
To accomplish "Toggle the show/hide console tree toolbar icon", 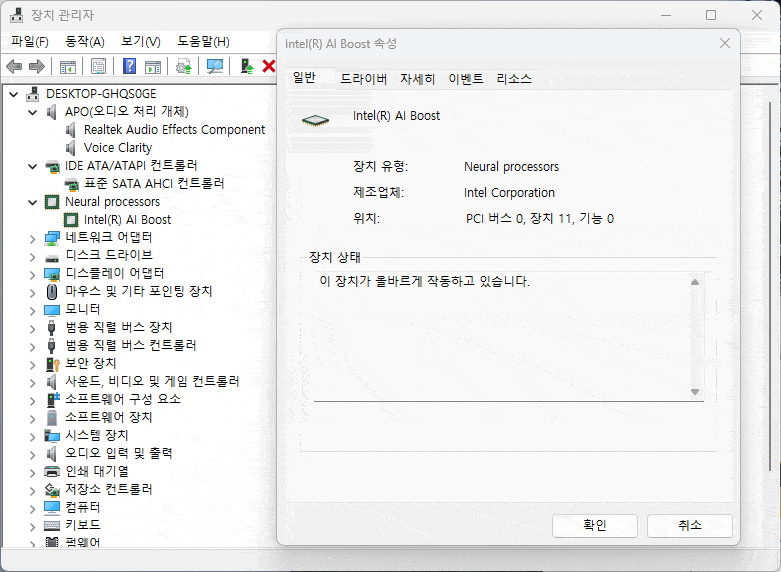I will coord(68,66).
